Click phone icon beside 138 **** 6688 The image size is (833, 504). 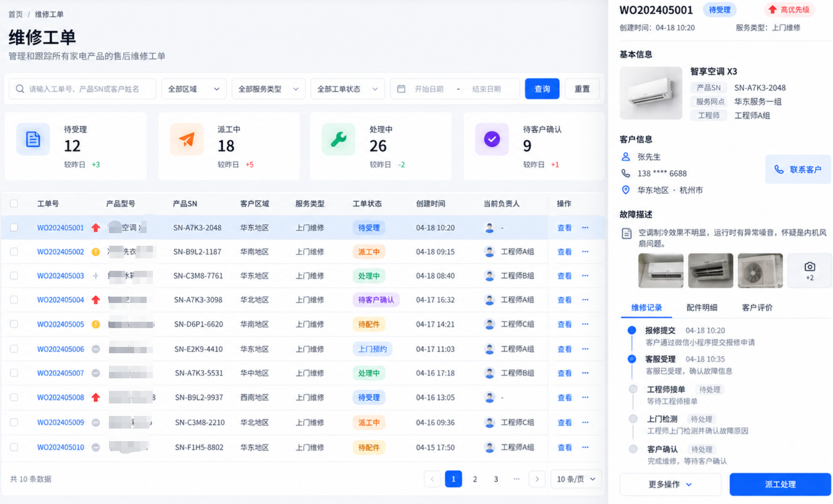pyautogui.click(x=626, y=173)
